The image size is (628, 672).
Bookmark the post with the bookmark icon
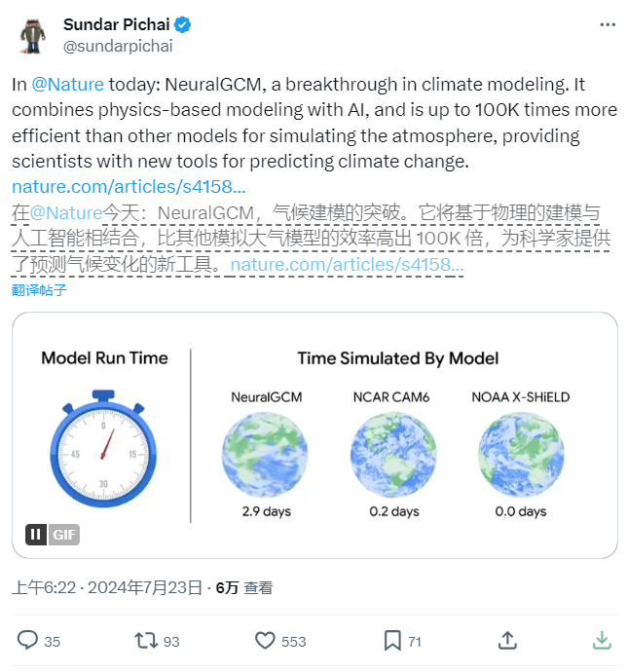pyautogui.click(x=392, y=640)
